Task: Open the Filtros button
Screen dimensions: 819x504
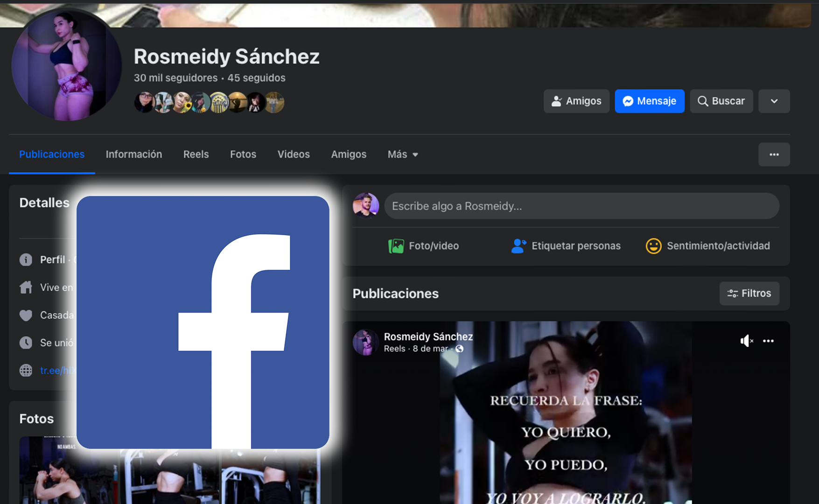Action: (x=749, y=293)
